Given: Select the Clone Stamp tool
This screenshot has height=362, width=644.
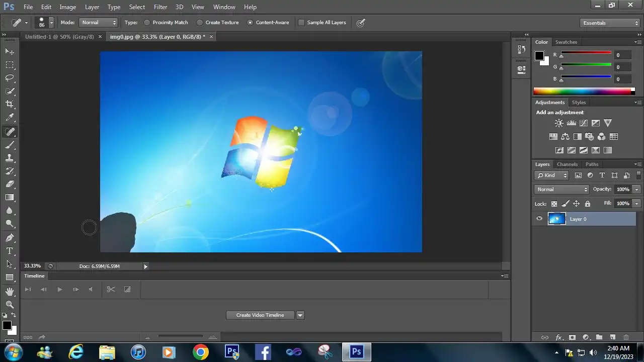Looking at the screenshot, I should coord(10,158).
